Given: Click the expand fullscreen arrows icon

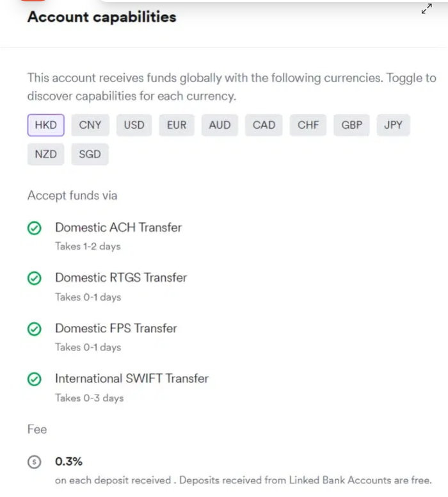Looking at the screenshot, I should [x=426, y=9].
